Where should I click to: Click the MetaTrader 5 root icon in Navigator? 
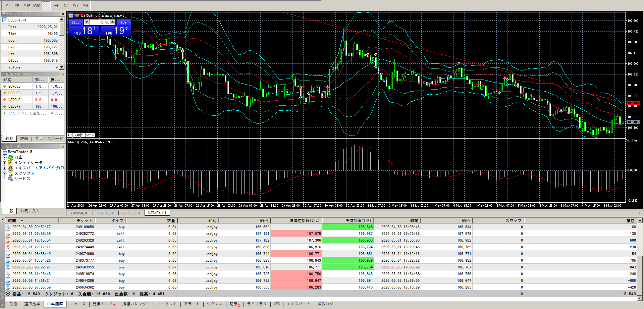tap(5, 152)
